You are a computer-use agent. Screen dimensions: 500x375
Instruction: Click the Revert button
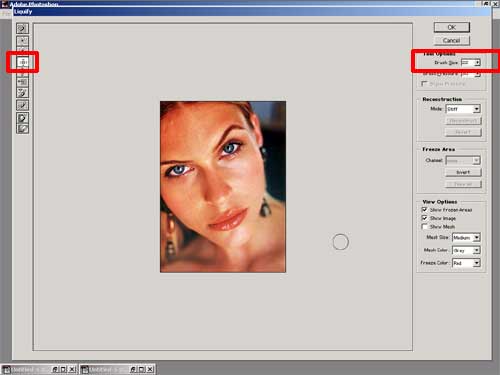pos(463,132)
